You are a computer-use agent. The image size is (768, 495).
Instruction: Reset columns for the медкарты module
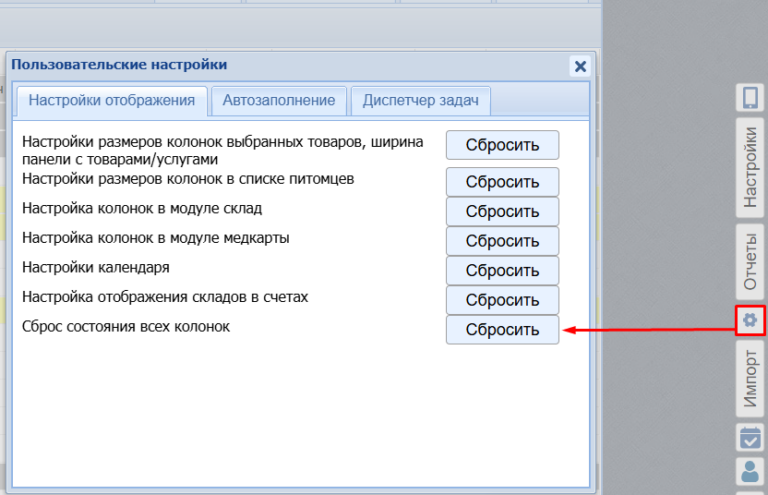point(502,241)
